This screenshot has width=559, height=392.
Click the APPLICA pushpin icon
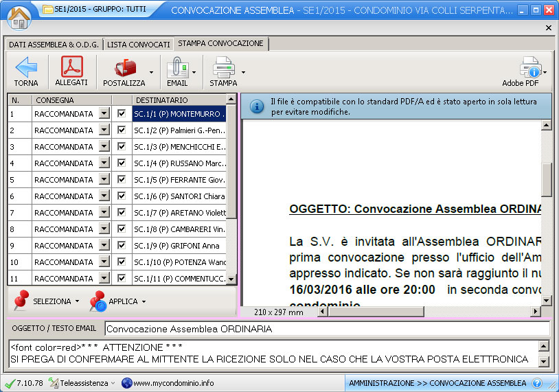click(x=98, y=301)
